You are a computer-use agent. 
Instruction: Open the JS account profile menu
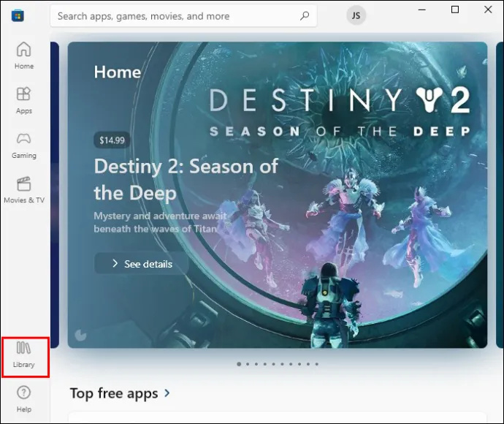[356, 16]
